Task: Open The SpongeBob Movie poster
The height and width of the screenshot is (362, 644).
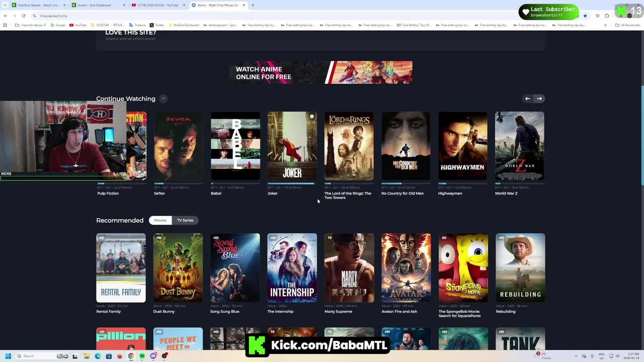Action: pos(463,267)
